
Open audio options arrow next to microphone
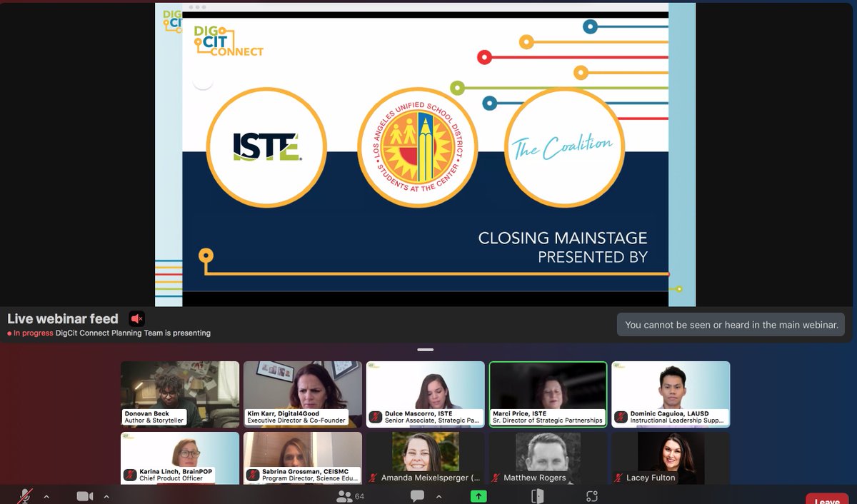pos(46,496)
